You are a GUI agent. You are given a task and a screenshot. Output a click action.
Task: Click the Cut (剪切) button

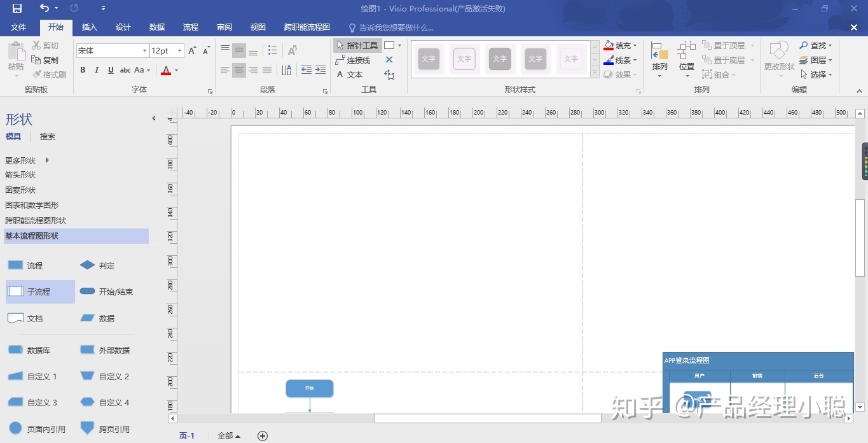(x=45, y=46)
